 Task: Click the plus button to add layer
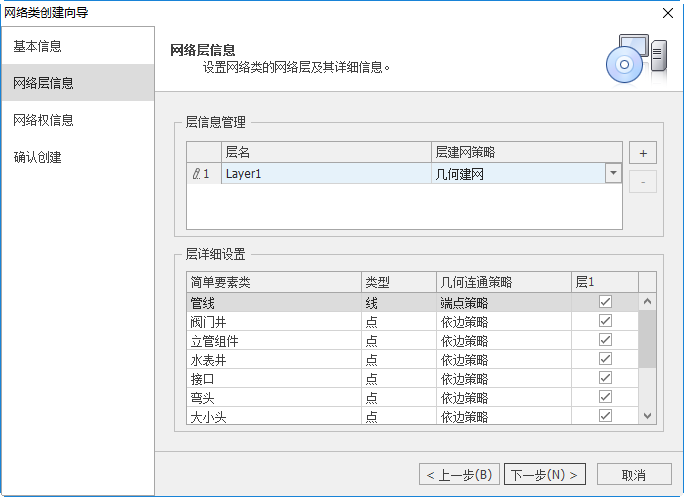[642, 154]
